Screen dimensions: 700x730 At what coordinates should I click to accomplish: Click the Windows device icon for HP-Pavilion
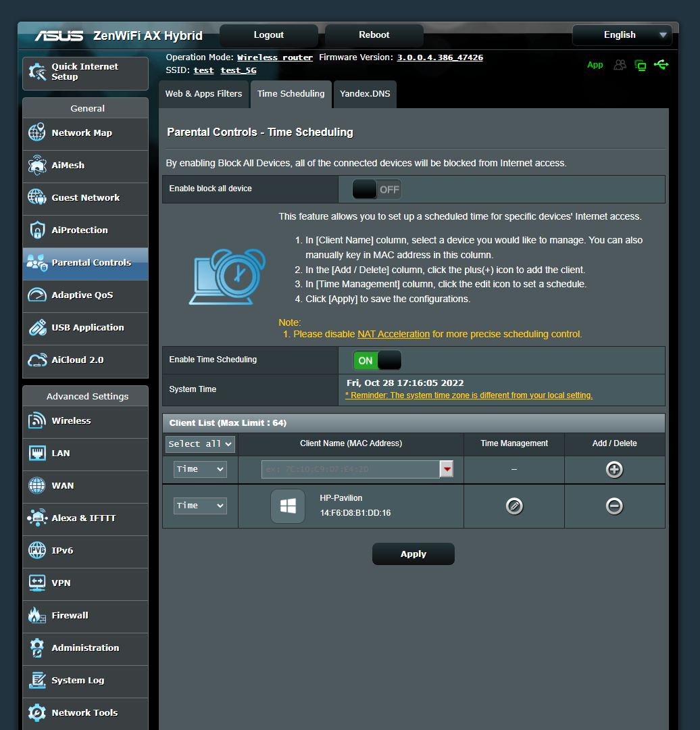pyautogui.click(x=288, y=506)
